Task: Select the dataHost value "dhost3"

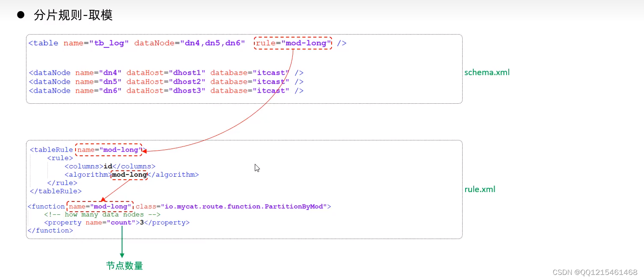Action: click(x=188, y=90)
